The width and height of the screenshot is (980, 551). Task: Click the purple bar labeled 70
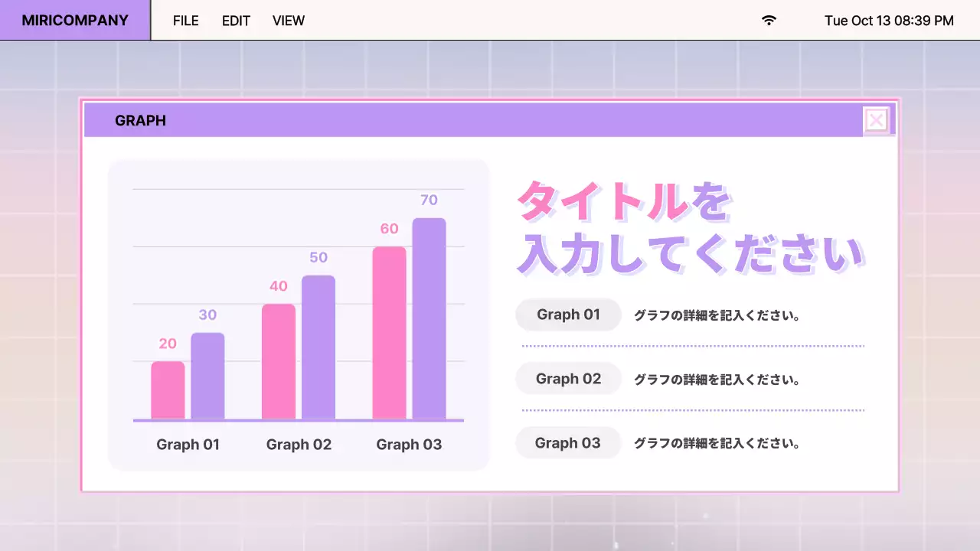(x=429, y=318)
